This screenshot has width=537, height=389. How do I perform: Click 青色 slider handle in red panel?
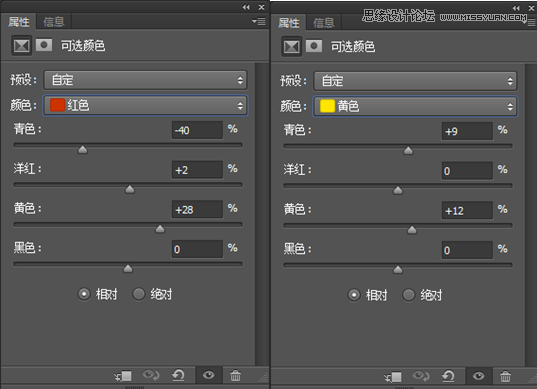point(83,149)
